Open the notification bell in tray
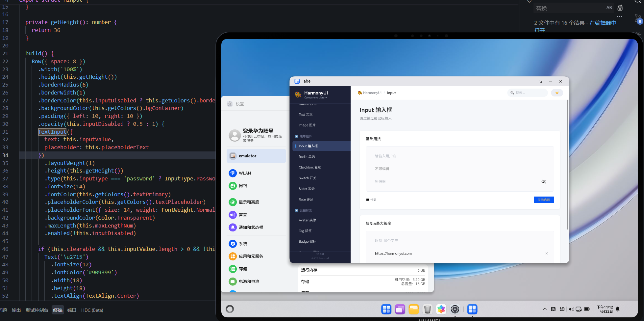644x321 pixels. coord(618,309)
